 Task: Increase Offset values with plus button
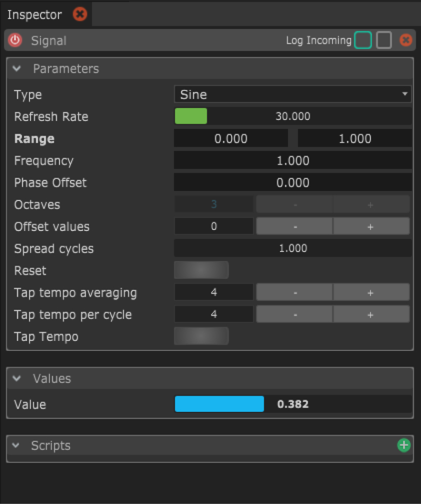coord(370,227)
